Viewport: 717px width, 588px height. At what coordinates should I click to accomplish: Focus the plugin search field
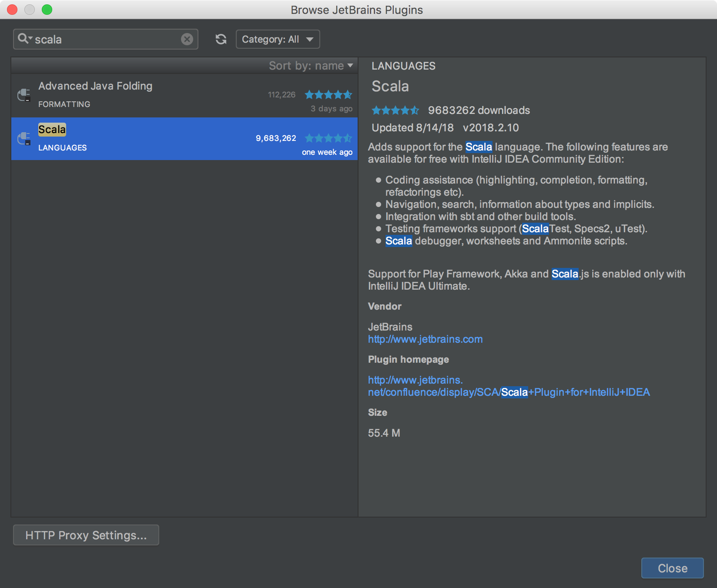104,39
